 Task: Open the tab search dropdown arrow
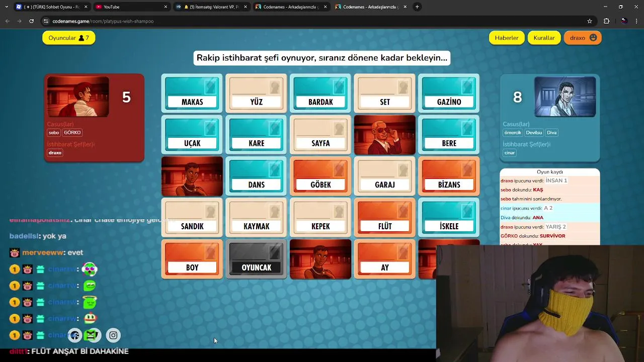coord(6,7)
